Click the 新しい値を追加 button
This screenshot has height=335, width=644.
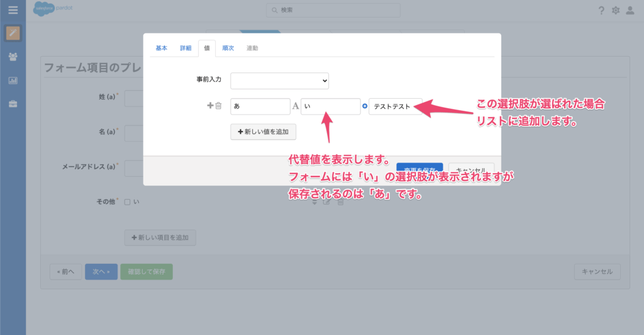pyautogui.click(x=263, y=132)
